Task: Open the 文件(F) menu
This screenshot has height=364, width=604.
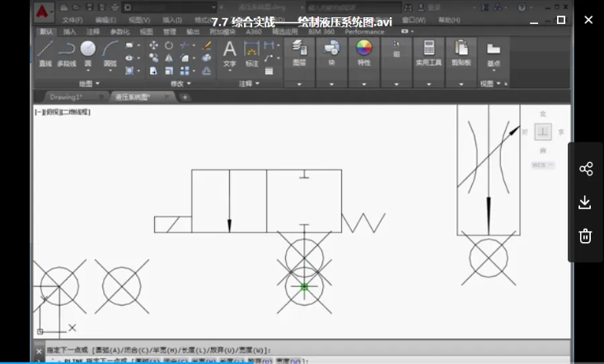Action: click(x=72, y=20)
